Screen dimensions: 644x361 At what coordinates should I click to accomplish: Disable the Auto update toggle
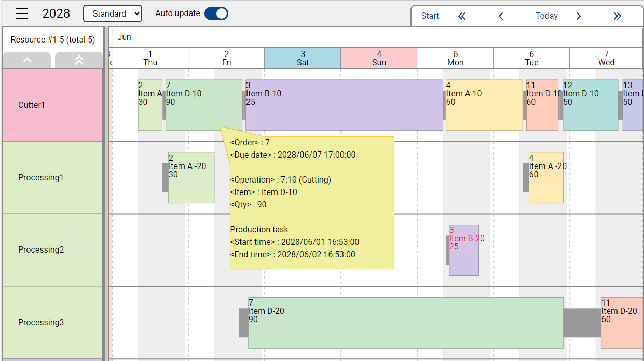[x=217, y=13]
